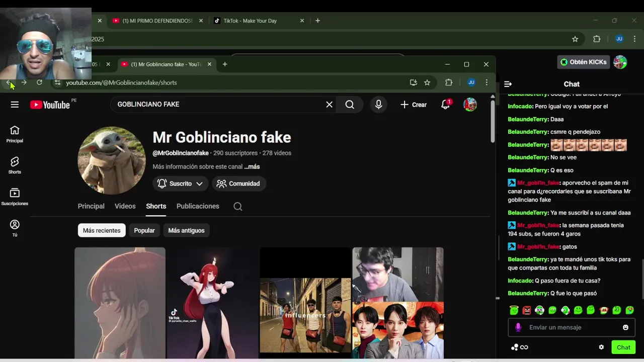
Task: Install app icon in front address bar
Action: 414,82
